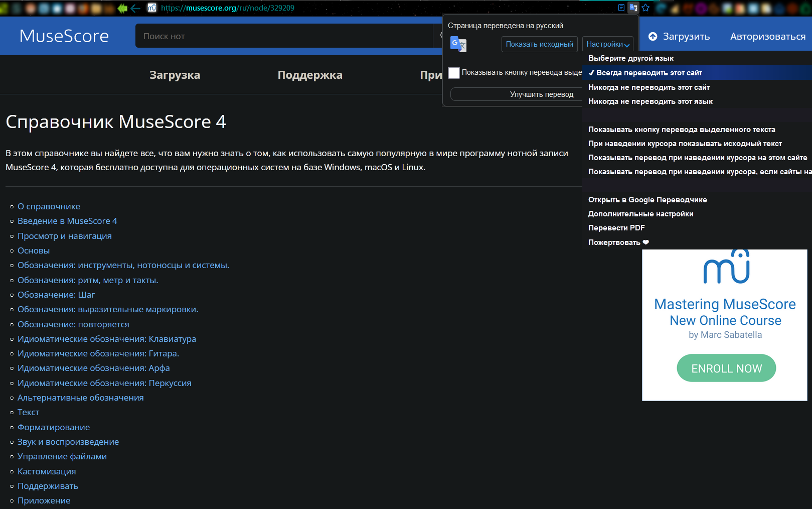Click the Справочник MuseScore 4 heading
This screenshot has width=812, height=509.
click(x=116, y=122)
